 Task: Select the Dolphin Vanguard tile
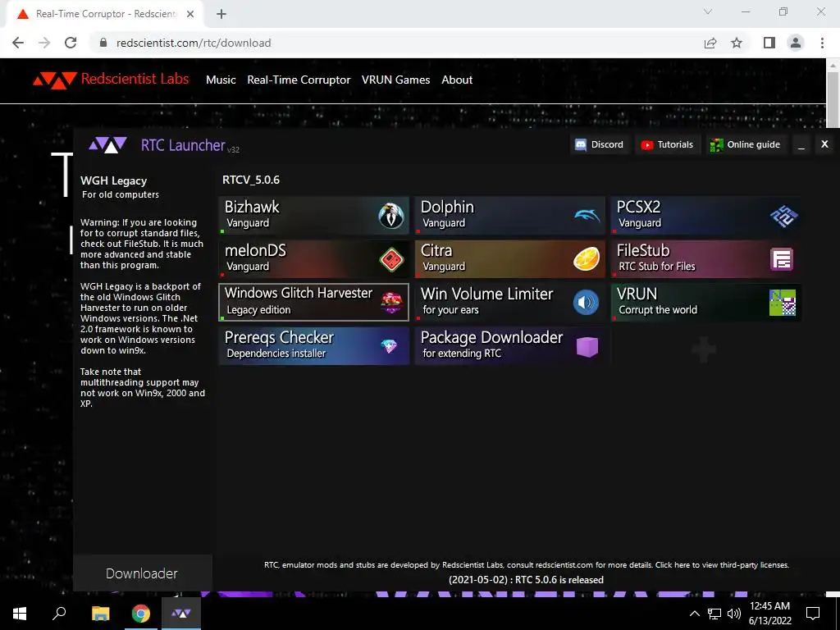pyautogui.click(x=510, y=216)
